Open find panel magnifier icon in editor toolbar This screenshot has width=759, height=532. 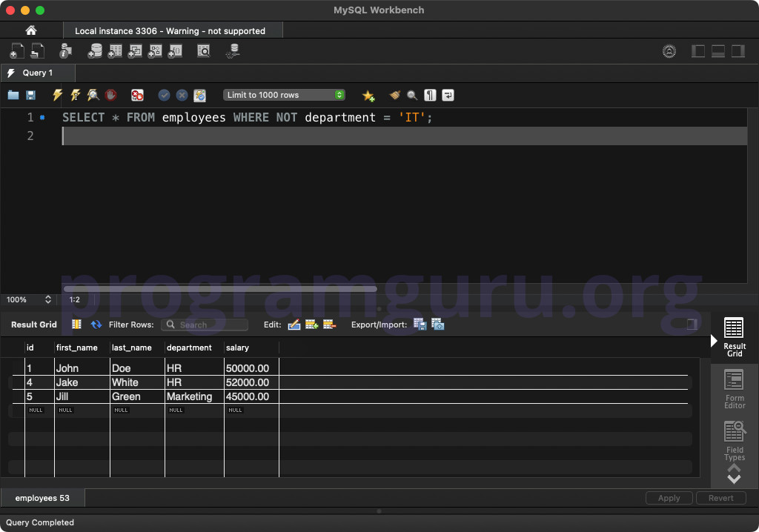(412, 95)
